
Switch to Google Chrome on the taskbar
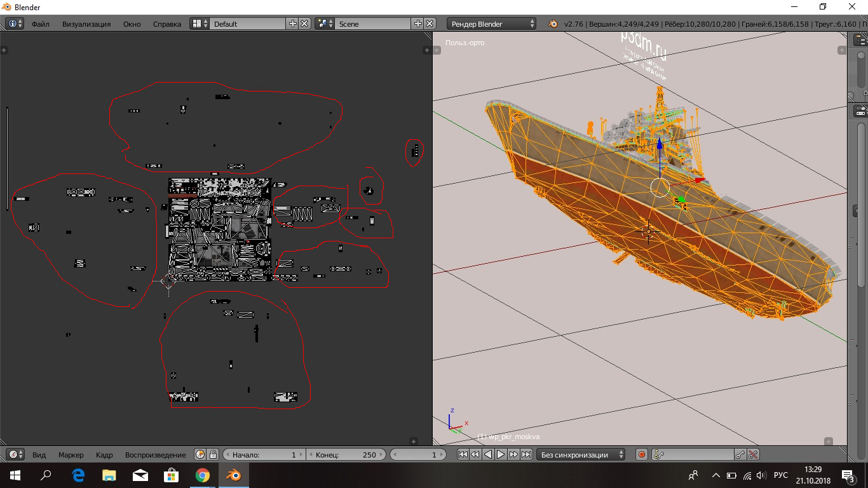pyautogui.click(x=203, y=475)
